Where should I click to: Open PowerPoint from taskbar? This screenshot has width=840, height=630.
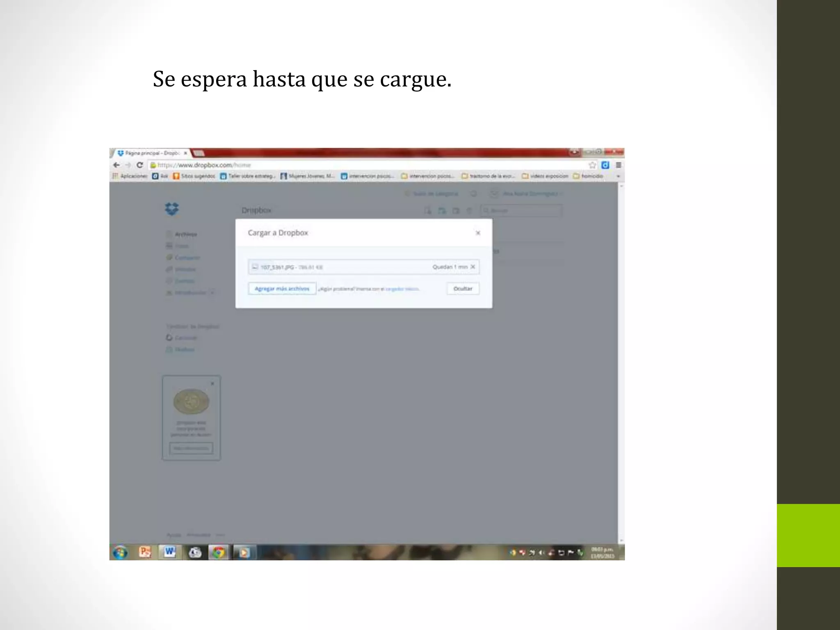point(145,552)
